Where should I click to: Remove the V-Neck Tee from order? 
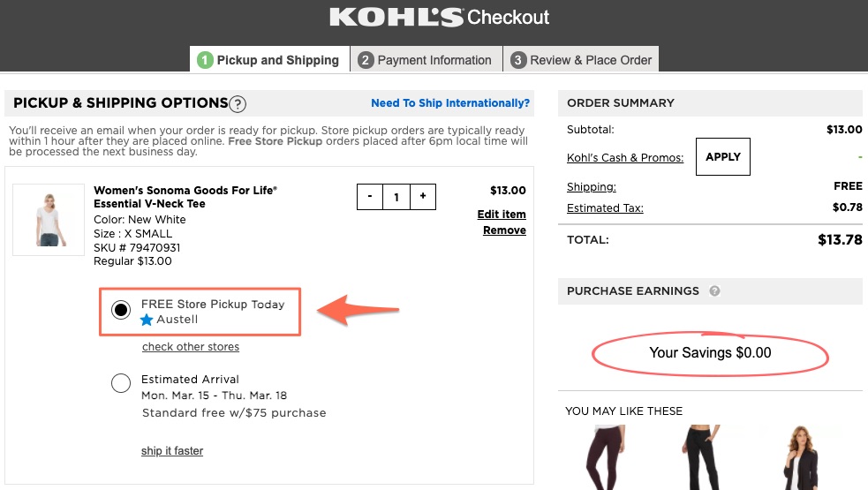504,230
